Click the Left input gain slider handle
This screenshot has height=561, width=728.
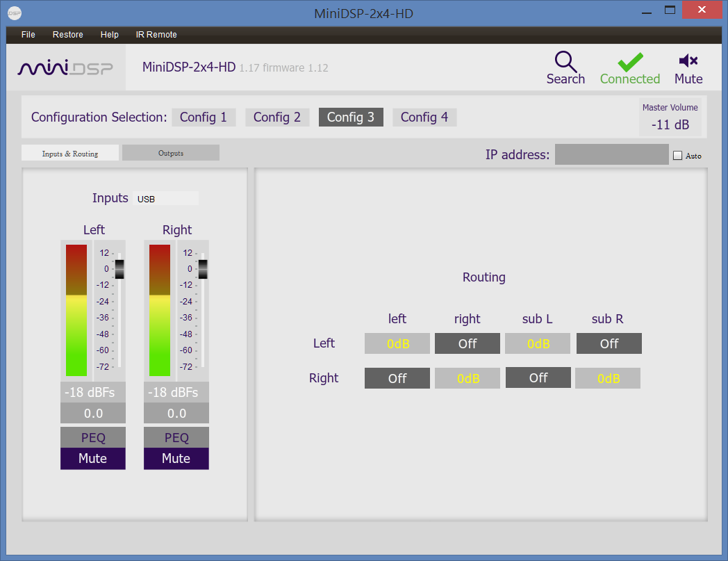point(119,269)
